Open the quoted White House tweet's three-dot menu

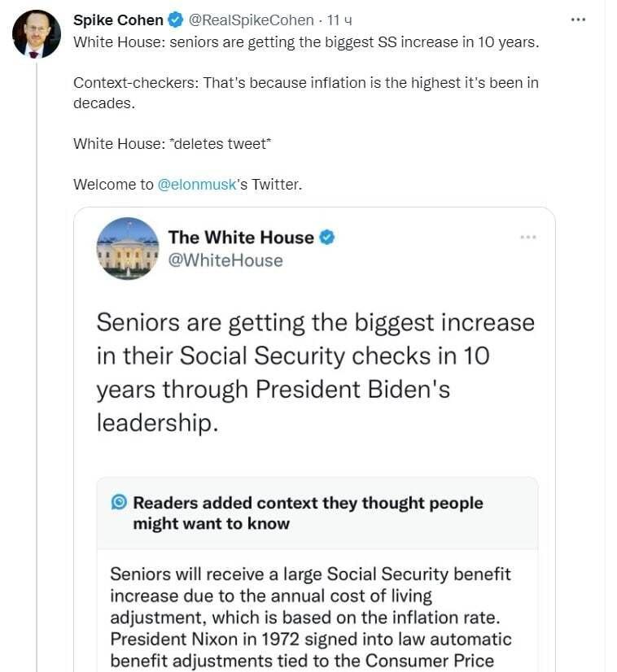(528, 237)
